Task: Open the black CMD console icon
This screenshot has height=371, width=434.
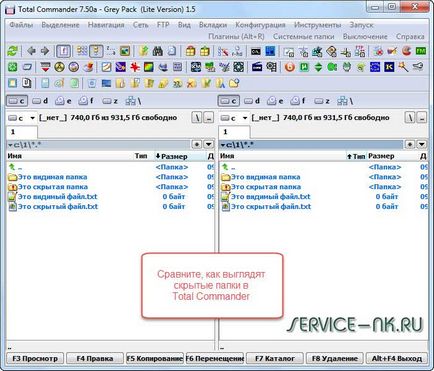Action: click(x=256, y=51)
